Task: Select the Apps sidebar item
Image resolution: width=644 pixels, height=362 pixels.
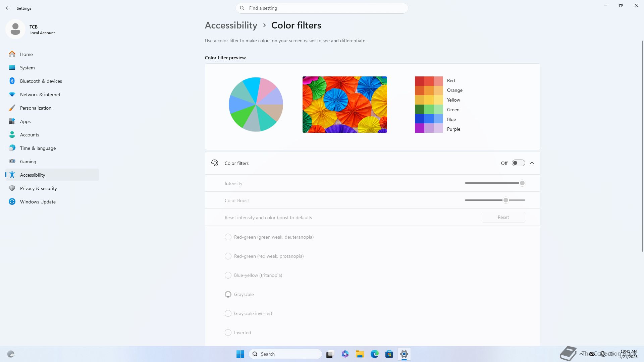Action: point(25,121)
